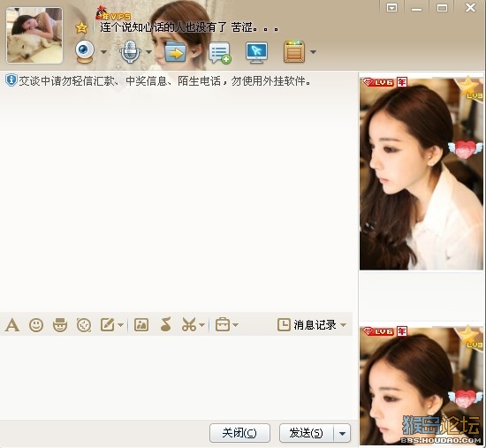Click the info icon on safety notice
Screen dimensions: 486x448
click(11, 80)
